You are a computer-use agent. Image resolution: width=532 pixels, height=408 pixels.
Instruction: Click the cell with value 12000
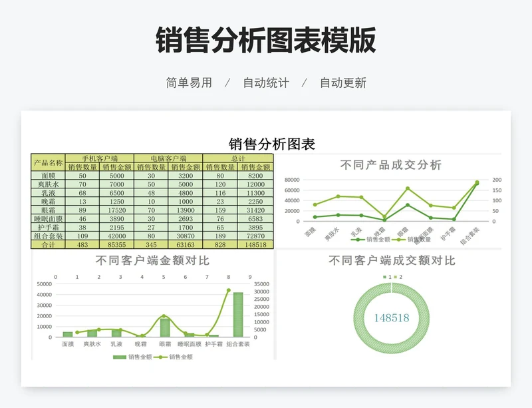point(255,184)
